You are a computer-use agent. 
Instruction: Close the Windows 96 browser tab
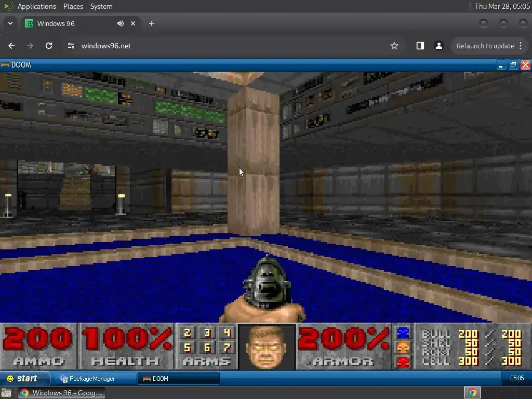(133, 23)
